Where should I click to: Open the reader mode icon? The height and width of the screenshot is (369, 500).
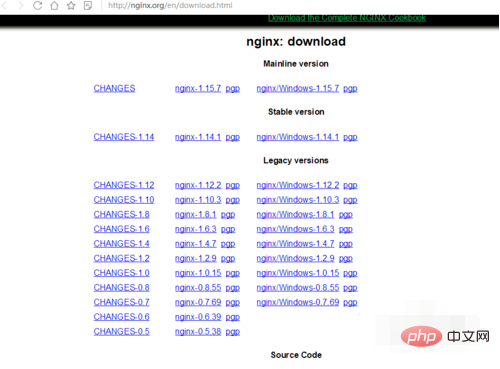pyautogui.click(x=88, y=5)
